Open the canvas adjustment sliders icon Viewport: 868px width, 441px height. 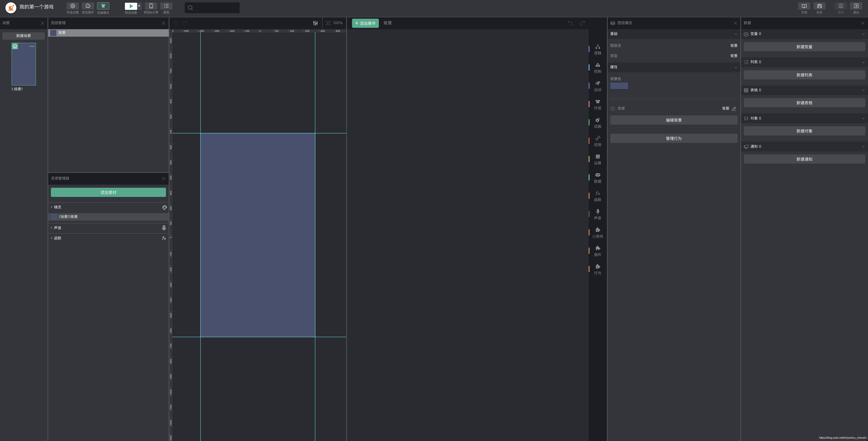[315, 23]
